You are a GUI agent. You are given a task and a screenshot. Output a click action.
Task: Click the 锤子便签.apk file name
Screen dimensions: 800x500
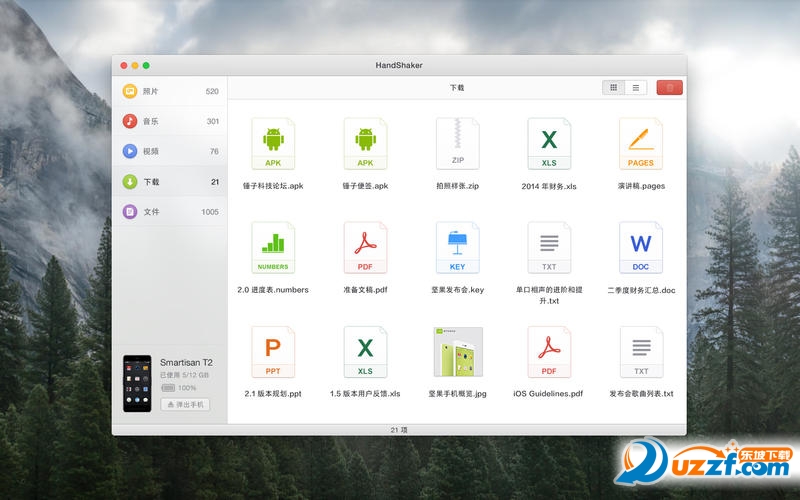pos(365,186)
